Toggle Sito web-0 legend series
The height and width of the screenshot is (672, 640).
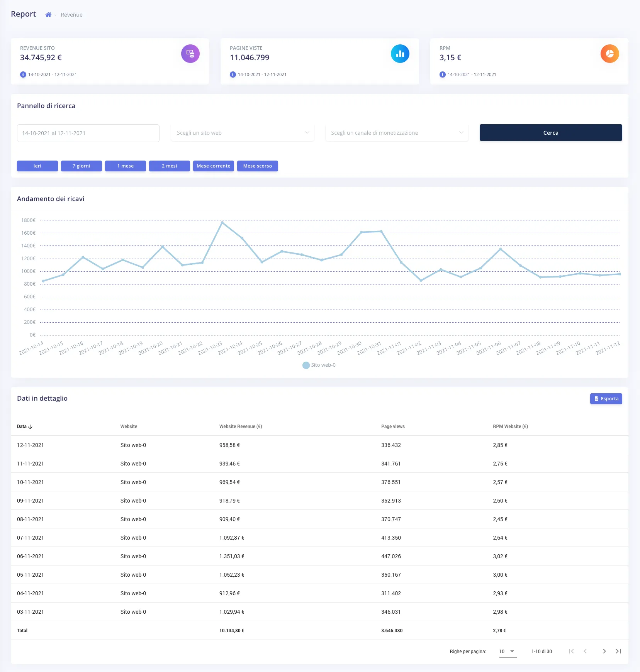(x=319, y=365)
